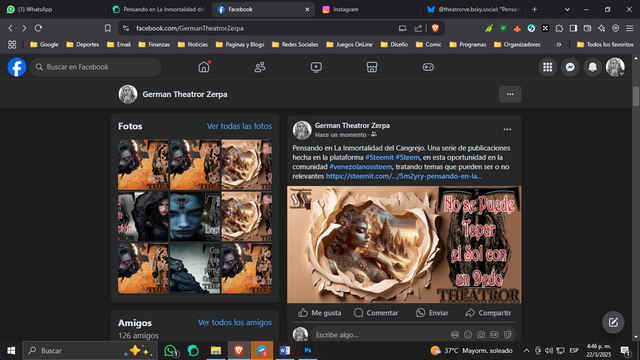Open a new browser tab
Image resolution: width=640 pixels, height=360 pixels.
click(x=535, y=9)
